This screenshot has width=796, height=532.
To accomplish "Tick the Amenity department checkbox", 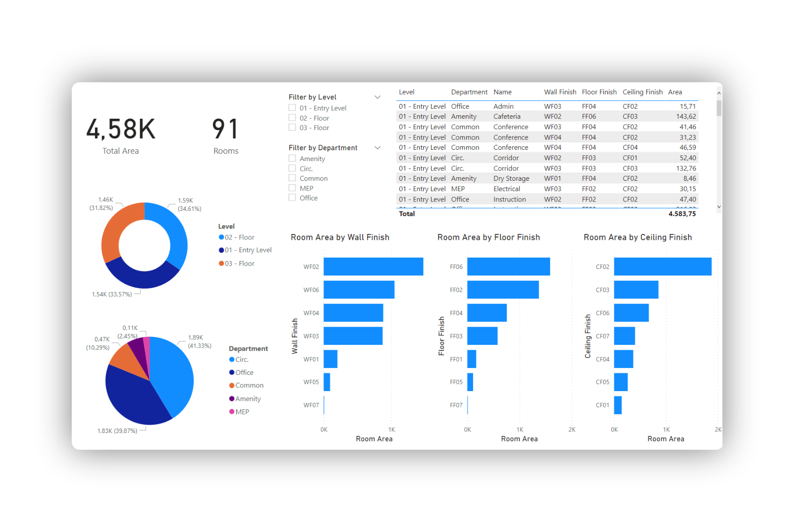I will click(x=292, y=159).
